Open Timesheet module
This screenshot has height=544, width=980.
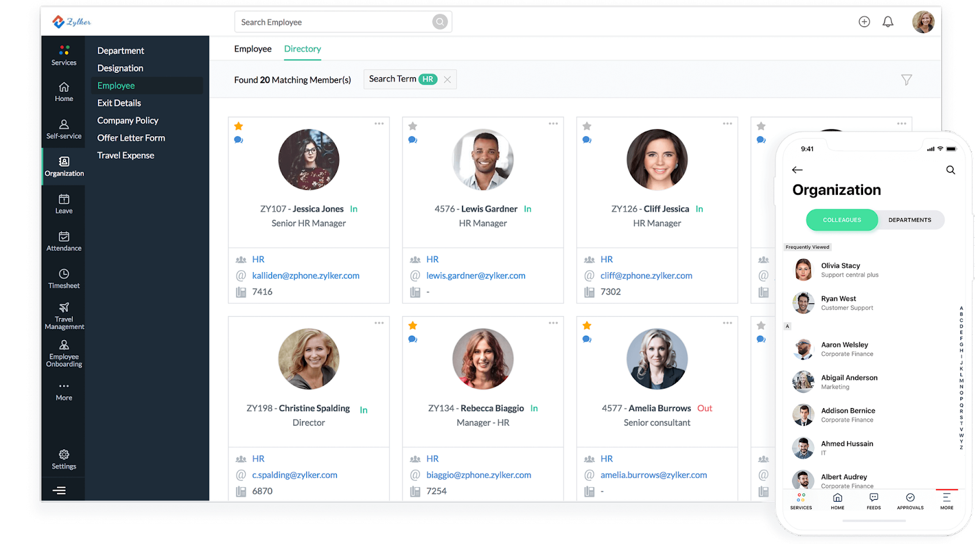[64, 279]
